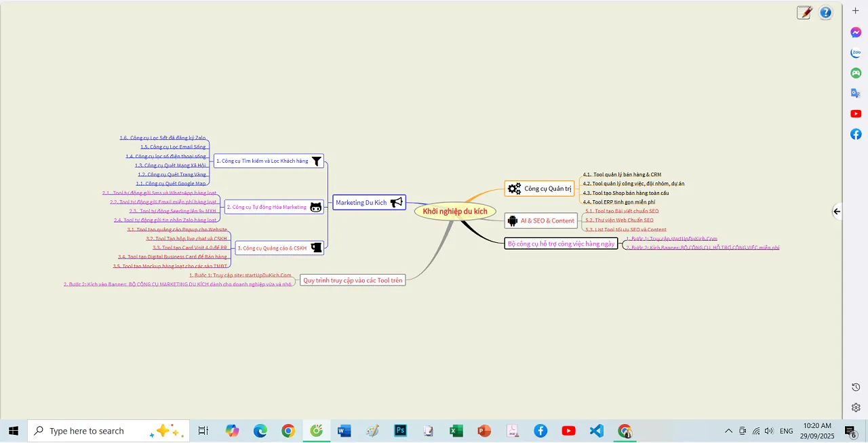Open the blue help question mark icon
This screenshot has width=868, height=443.
[x=825, y=12]
